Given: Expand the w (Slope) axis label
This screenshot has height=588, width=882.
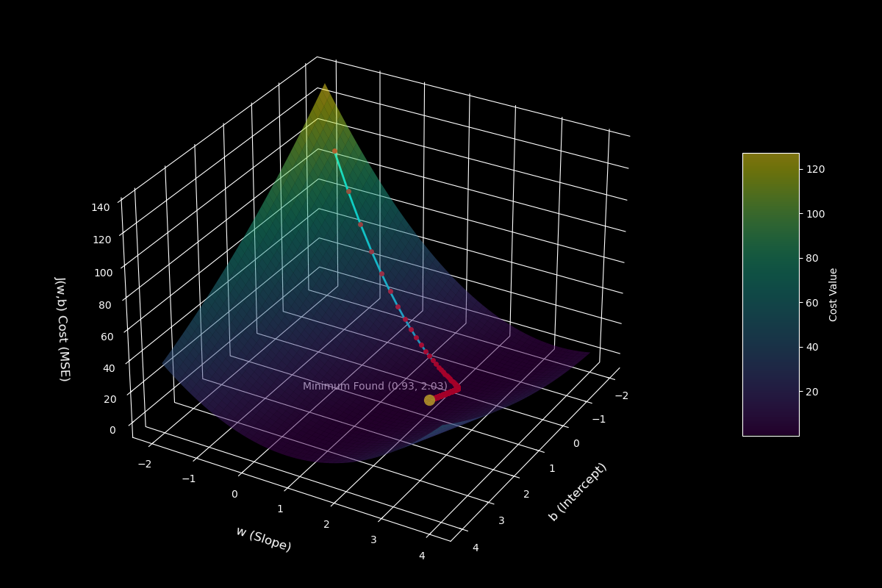Looking at the screenshot, I should (265, 538).
